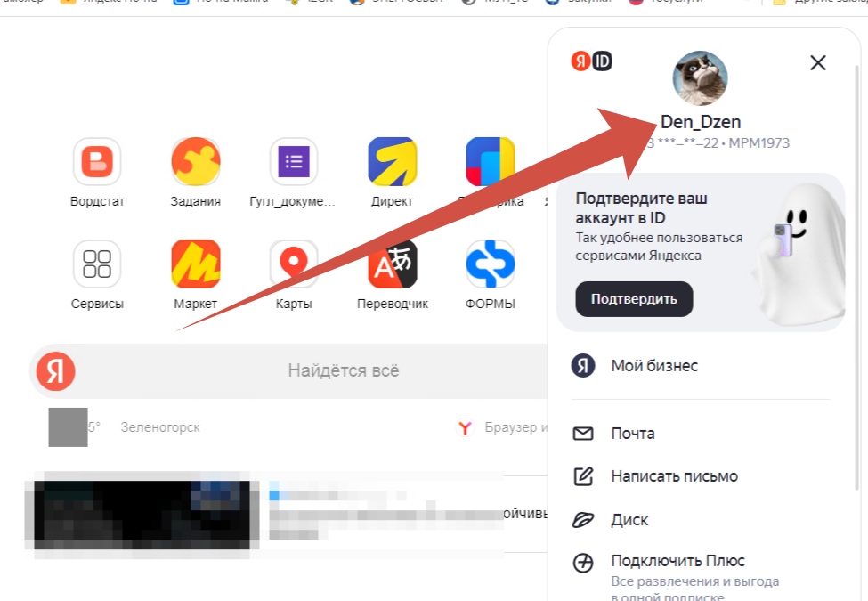Open the grumpy cat profile avatar
Viewport: 868px width, 601px height.
pos(700,78)
